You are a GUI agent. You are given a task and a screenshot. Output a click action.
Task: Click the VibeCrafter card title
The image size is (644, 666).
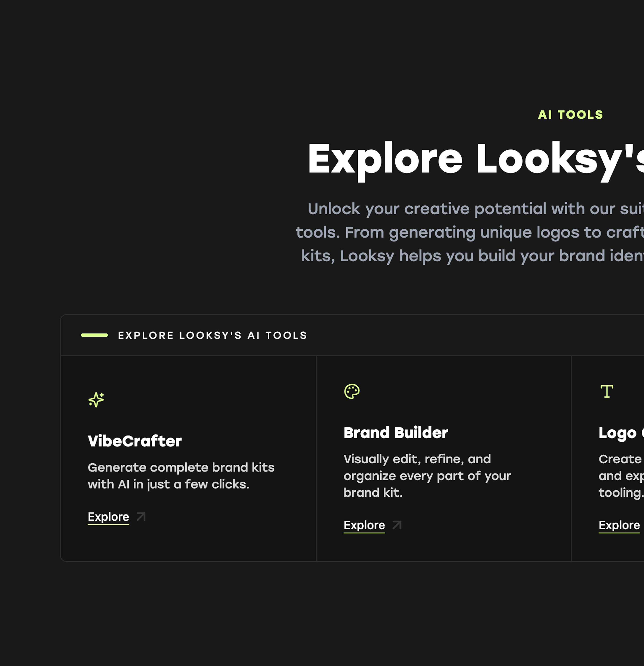[135, 441]
